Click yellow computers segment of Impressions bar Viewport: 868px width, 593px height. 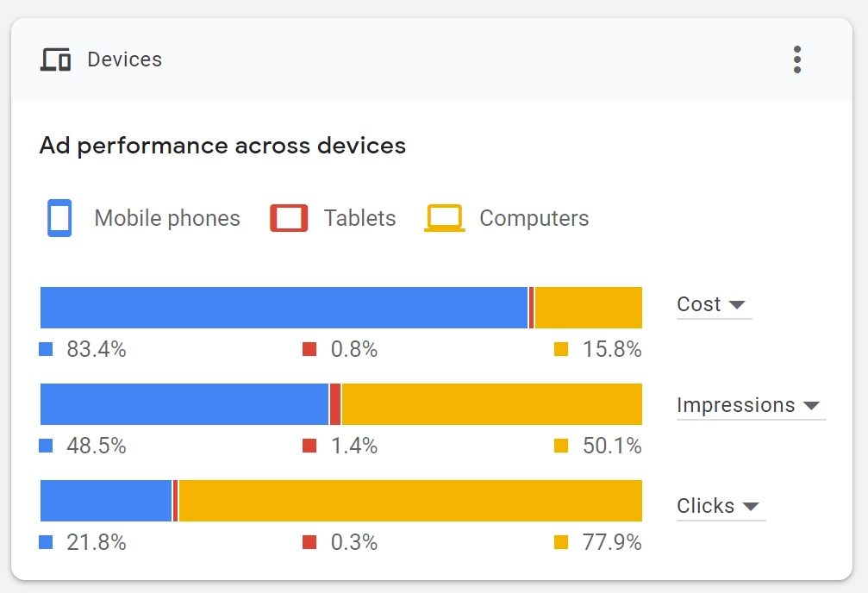coord(491,404)
